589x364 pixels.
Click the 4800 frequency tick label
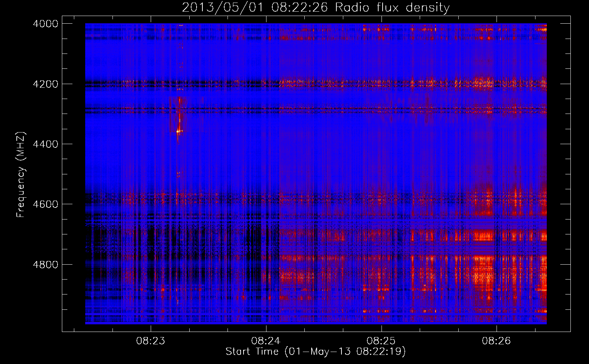(46, 264)
